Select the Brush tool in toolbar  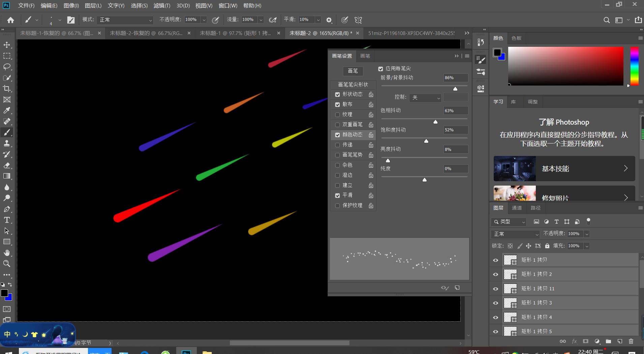pyautogui.click(x=7, y=132)
